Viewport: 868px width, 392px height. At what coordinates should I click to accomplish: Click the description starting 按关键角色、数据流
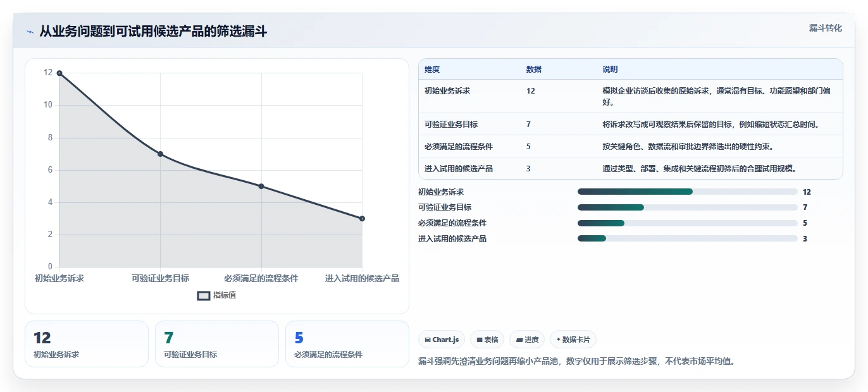[688, 147]
